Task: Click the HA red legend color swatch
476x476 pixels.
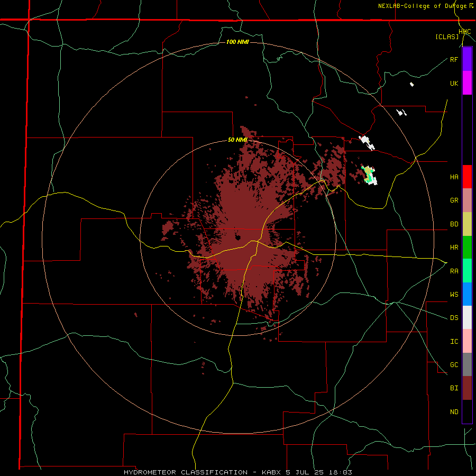Action: tap(467, 177)
